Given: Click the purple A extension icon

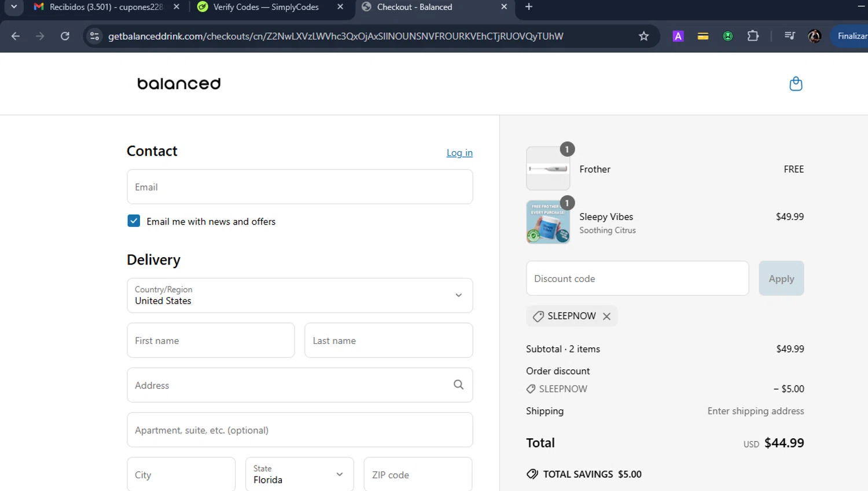Looking at the screenshot, I should [x=678, y=36].
